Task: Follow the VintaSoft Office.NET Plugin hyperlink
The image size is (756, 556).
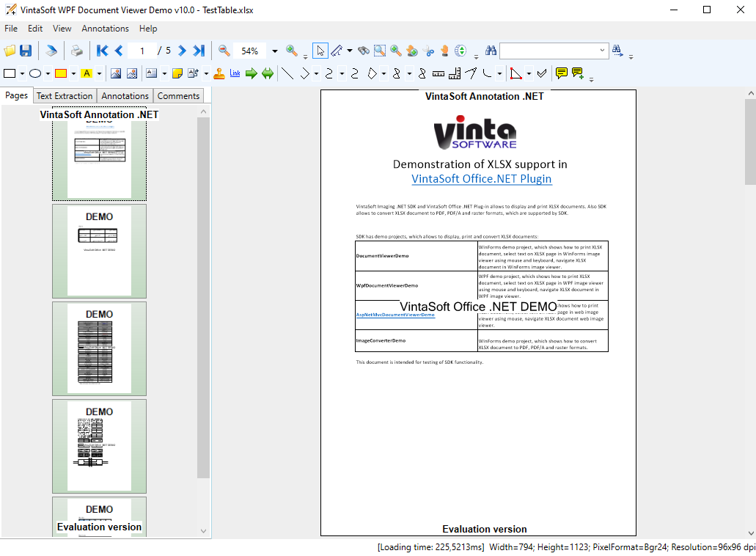Action: [x=481, y=179]
